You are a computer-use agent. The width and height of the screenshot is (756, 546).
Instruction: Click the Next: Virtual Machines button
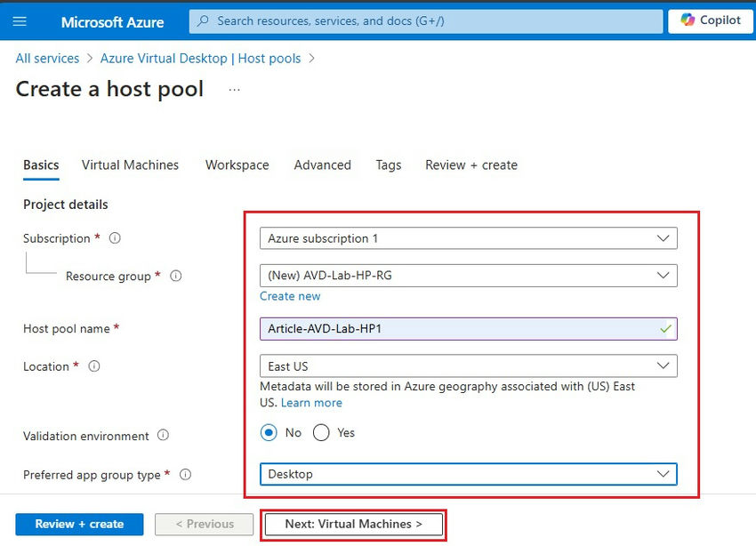(x=352, y=525)
